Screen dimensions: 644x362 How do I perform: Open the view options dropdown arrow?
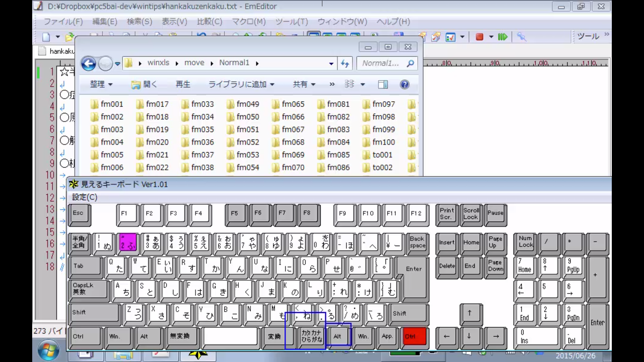(x=363, y=84)
